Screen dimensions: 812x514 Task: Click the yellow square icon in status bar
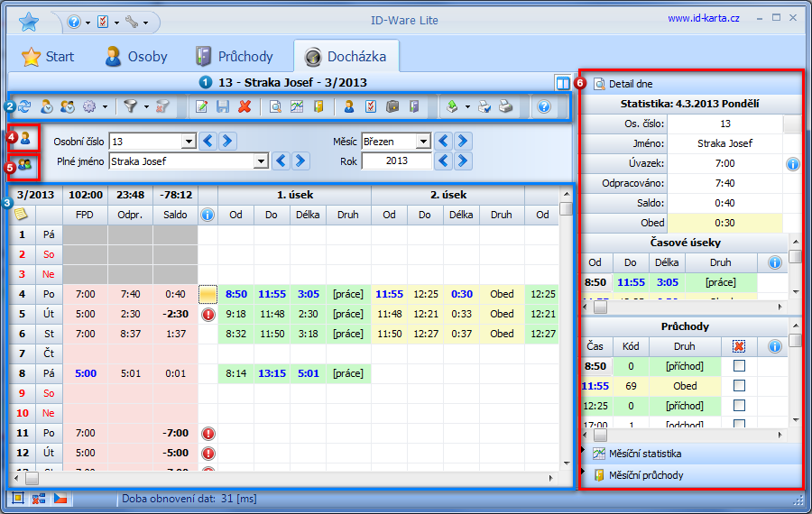coord(18,499)
